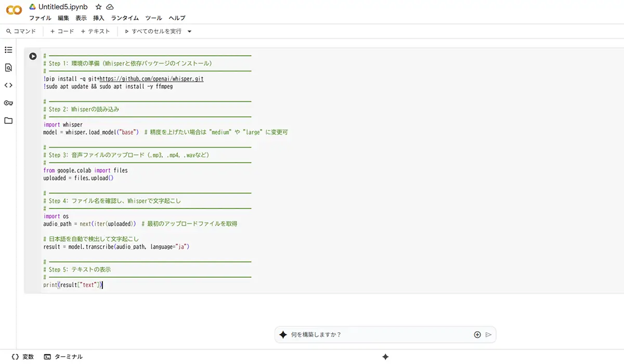This screenshot has height=364, width=624.
Task: Add a new cell with + コード
Action: tap(62, 31)
